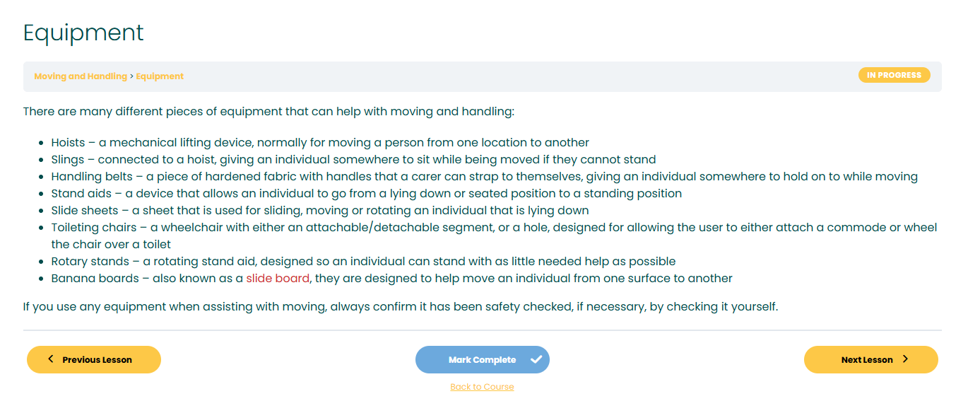Screen dimensions: 980x401
Task: Click the checkmark icon on Mark Complete
Action: [536, 359]
